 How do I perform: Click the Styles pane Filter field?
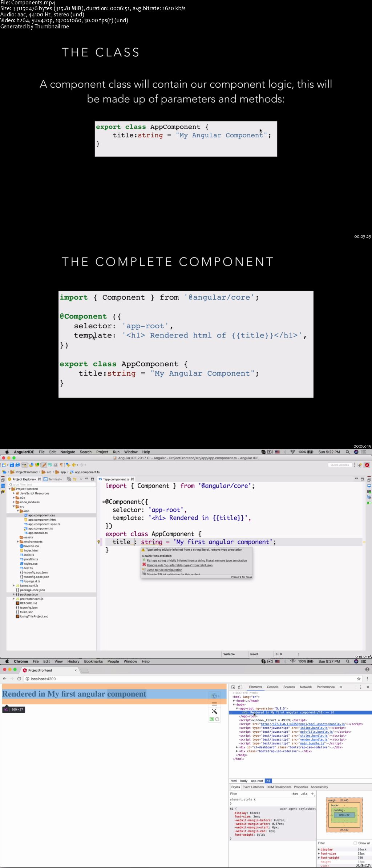point(260,794)
